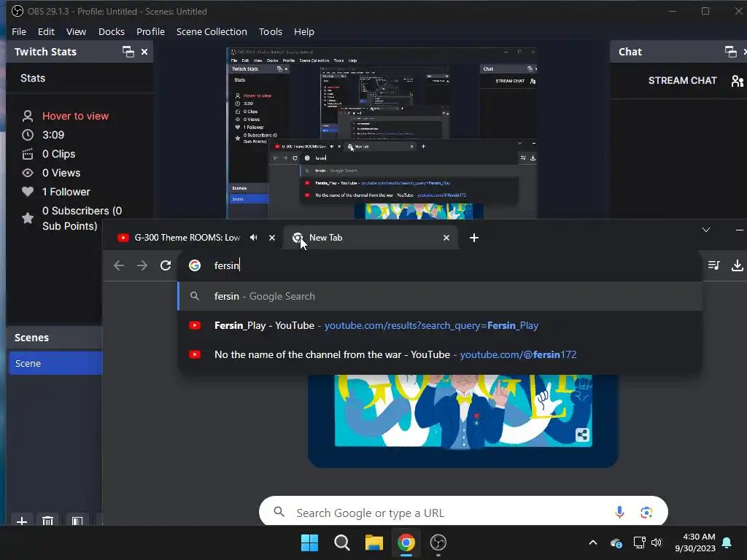Viewport: 747px width, 560px height.
Task: Open the notifications bell icon
Action: pyautogui.click(x=727, y=542)
